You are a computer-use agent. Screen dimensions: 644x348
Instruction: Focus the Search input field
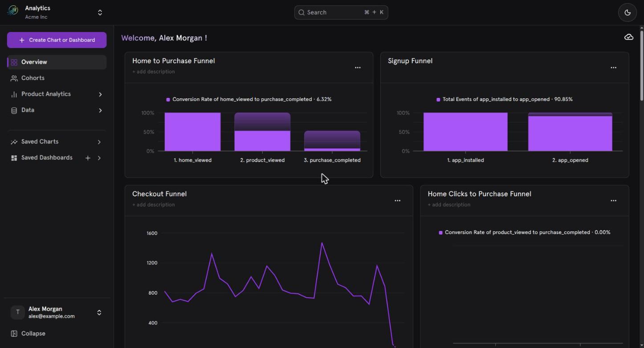341,12
